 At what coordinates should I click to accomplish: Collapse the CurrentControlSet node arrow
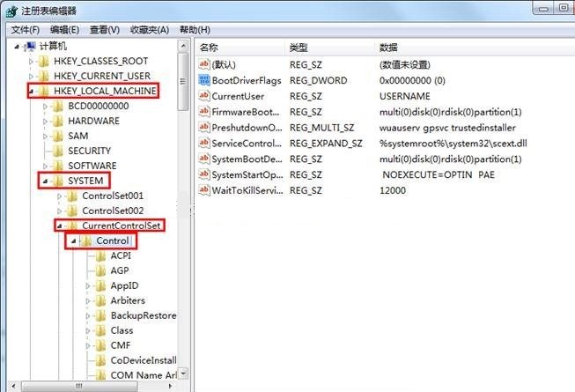click(x=59, y=226)
